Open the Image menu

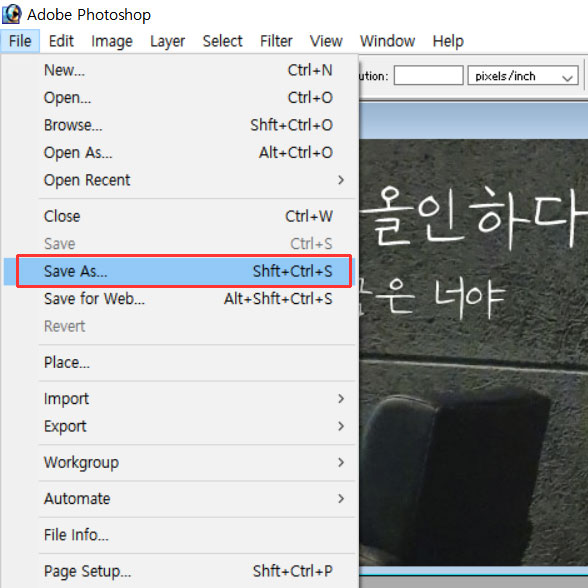112,41
